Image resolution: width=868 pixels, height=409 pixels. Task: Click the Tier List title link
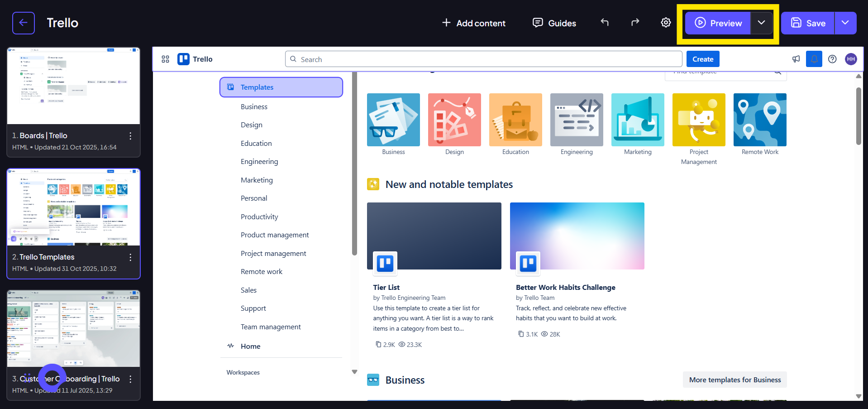[x=386, y=287]
